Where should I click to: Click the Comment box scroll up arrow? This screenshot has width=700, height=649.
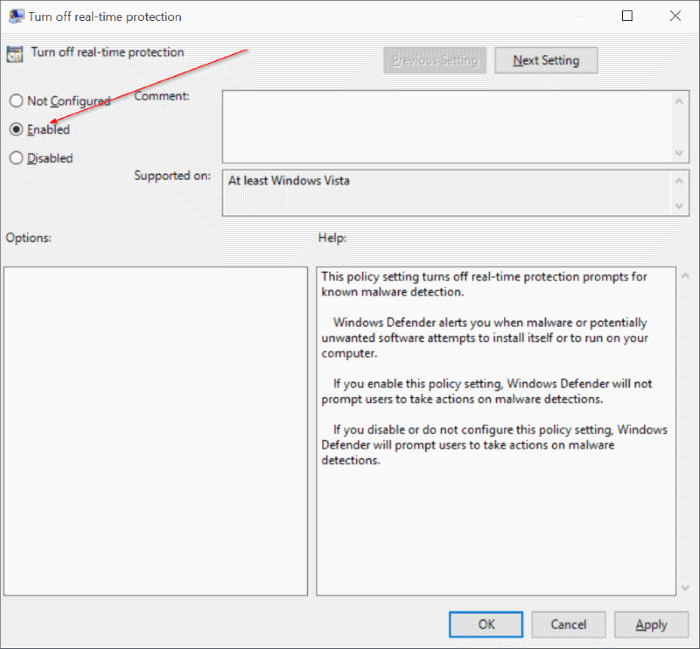click(679, 101)
